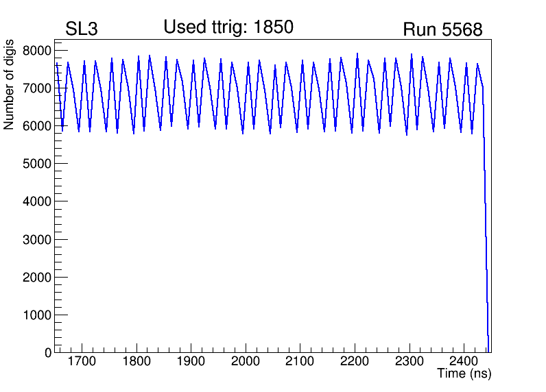
Task: Select the 7000 y-axis tick label
Action: (37, 88)
